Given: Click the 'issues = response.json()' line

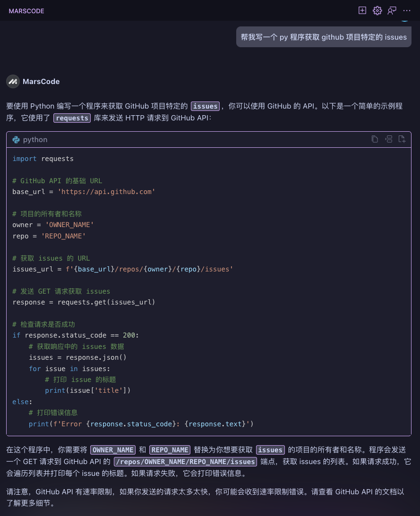Looking at the screenshot, I should (78, 357).
